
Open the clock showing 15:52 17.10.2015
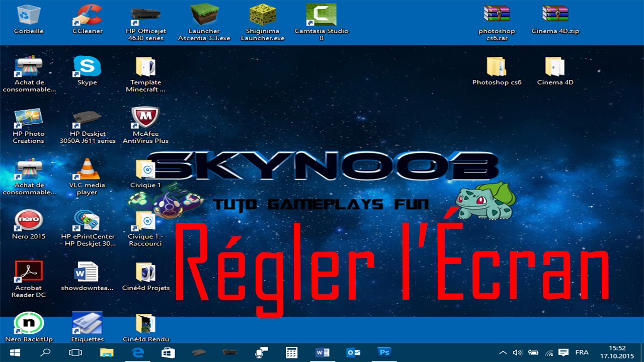click(616, 352)
